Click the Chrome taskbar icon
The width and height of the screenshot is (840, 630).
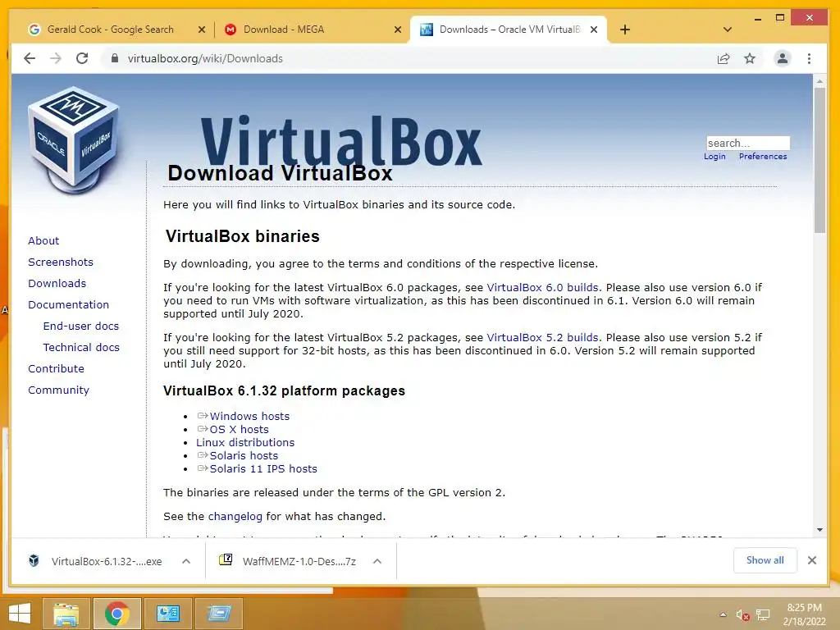[x=116, y=614]
